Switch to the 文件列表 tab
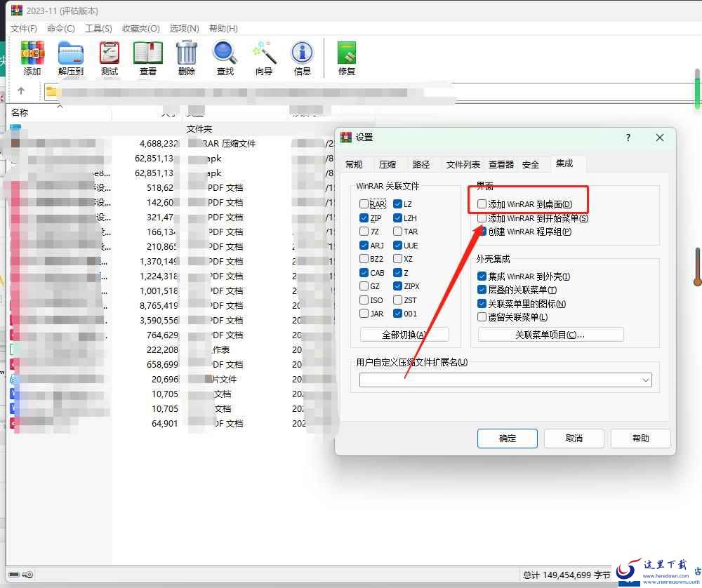 [463, 165]
